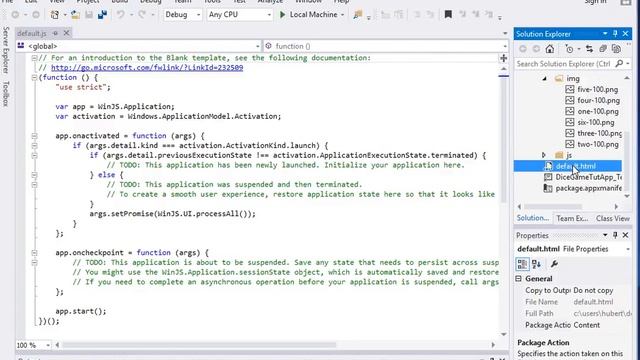Click the New Project toolbar icon
Viewport: 640px width, 360px height.
pyautogui.click(x=54, y=15)
